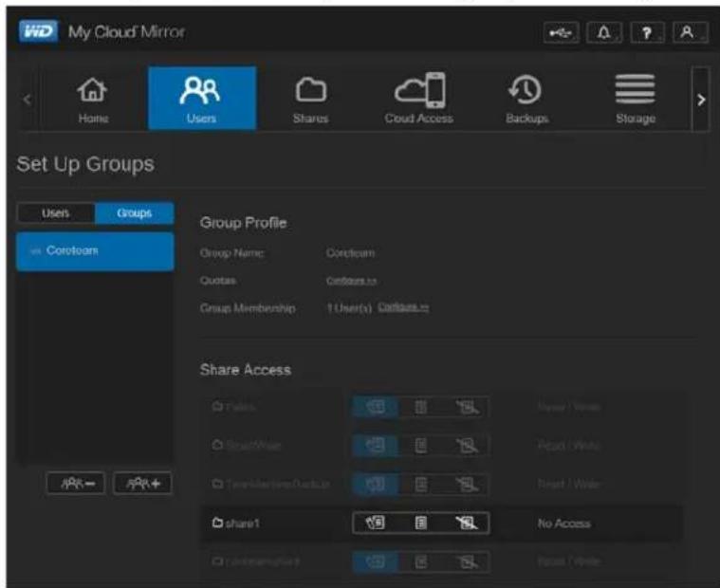Open the Cloud Access navigation icon

419,100
